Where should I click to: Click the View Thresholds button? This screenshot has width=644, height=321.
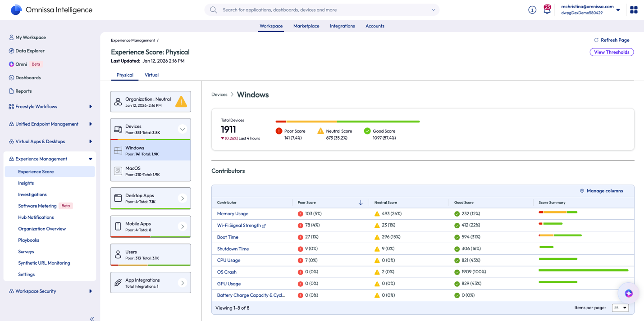(x=612, y=52)
